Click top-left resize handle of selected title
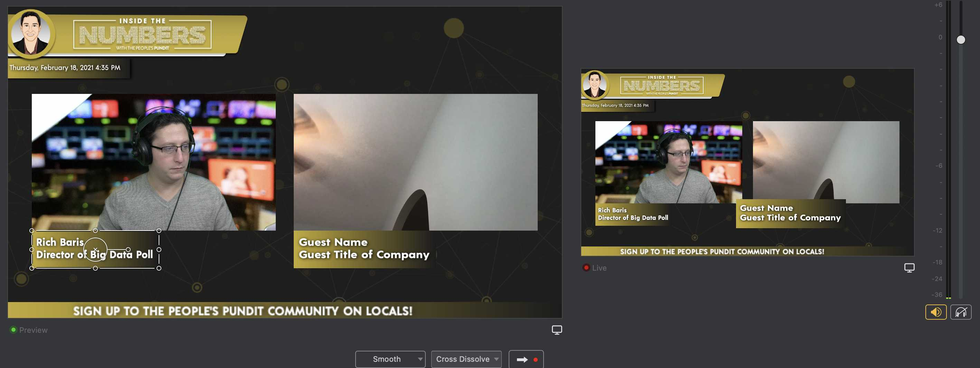 pyautogui.click(x=32, y=231)
